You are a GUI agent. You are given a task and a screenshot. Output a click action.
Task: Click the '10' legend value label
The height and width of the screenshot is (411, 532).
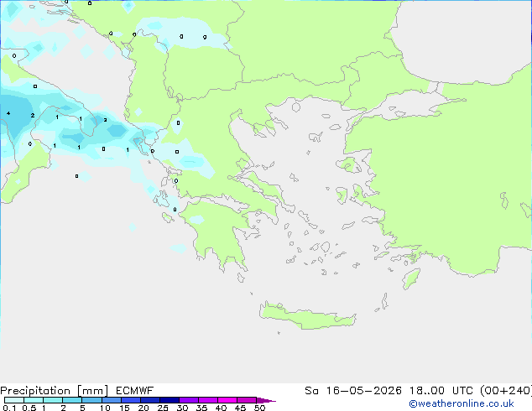coord(105,408)
